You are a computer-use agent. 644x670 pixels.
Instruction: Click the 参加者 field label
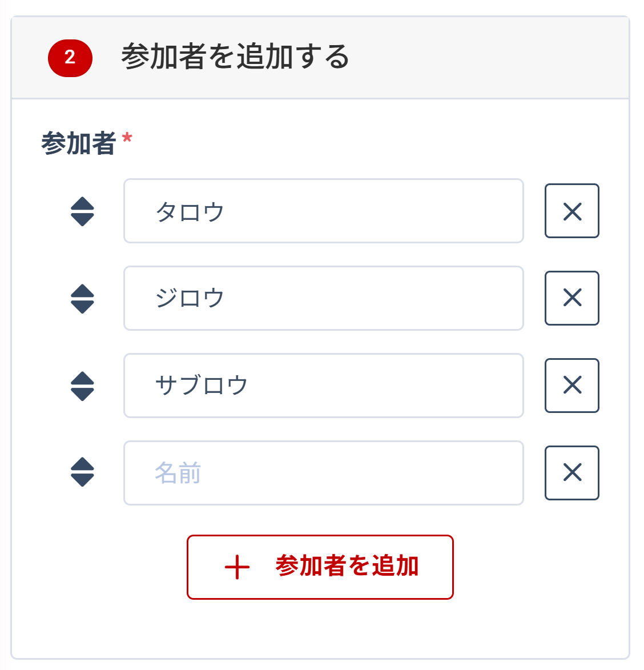pyautogui.click(x=79, y=141)
